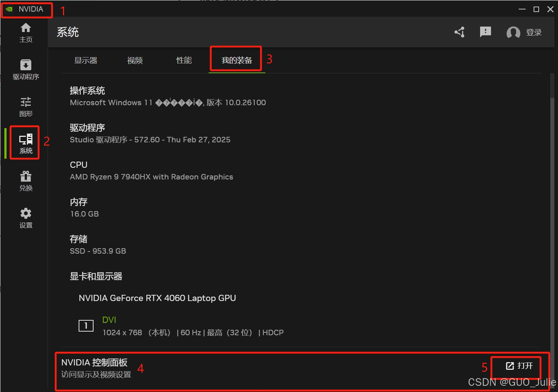Image resolution: width=558 pixels, height=392 pixels.
Task: Click the user avatar icon
Action: click(513, 33)
